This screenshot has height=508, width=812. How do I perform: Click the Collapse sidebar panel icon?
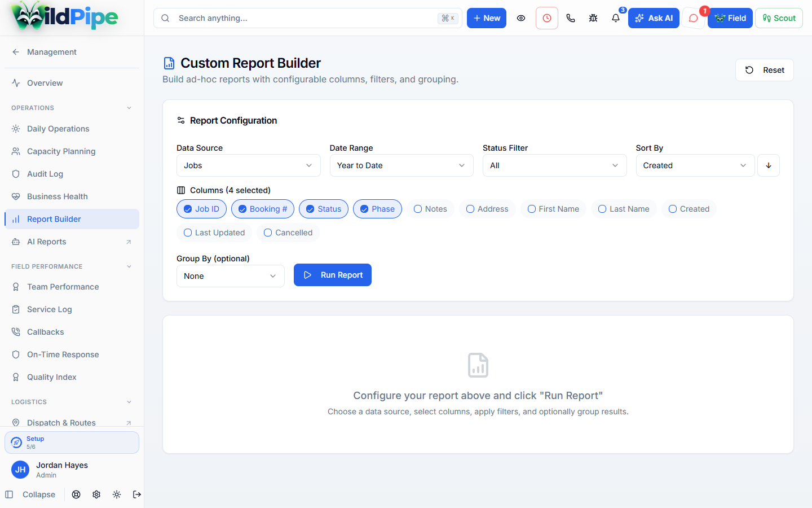point(9,494)
